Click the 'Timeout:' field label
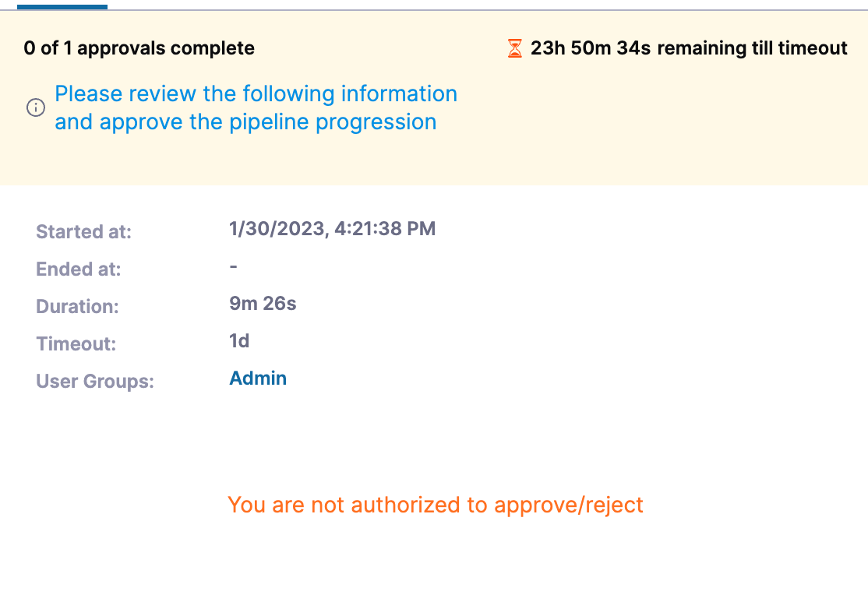 point(76,344)
